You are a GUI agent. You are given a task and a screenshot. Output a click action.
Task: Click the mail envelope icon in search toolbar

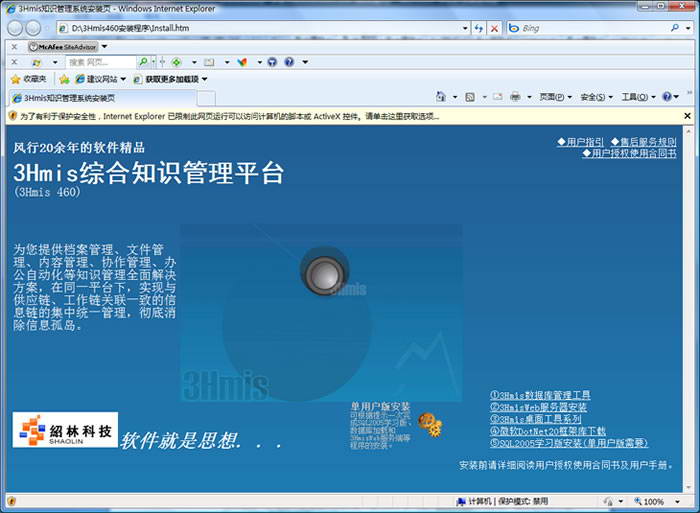[209, 62]
